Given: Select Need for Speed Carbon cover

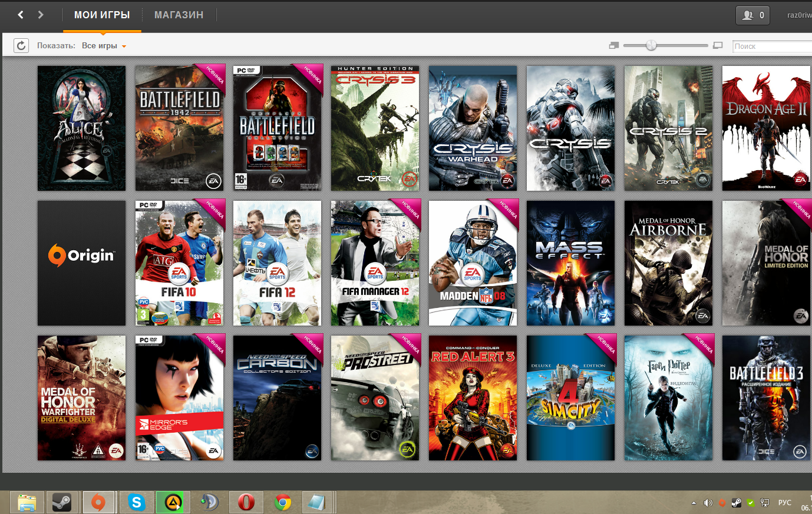Looking at the screenshot, I should click(x=277, y=398).
